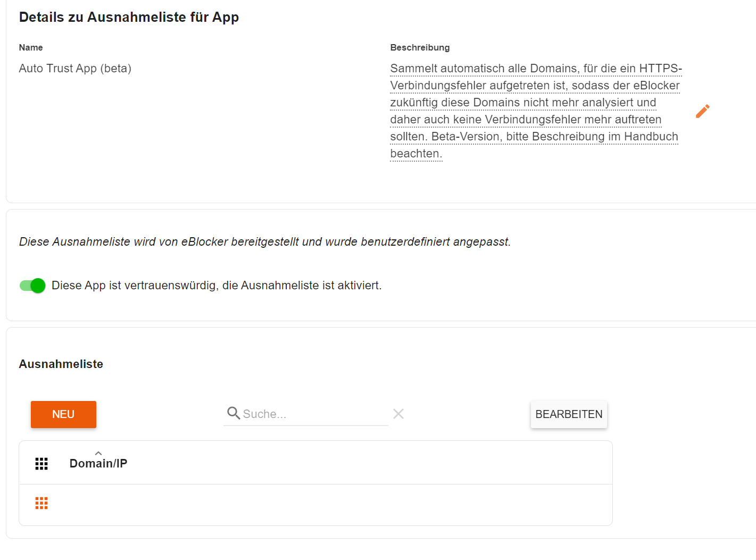Add a new entry with NEU button

tap(63, 414)
